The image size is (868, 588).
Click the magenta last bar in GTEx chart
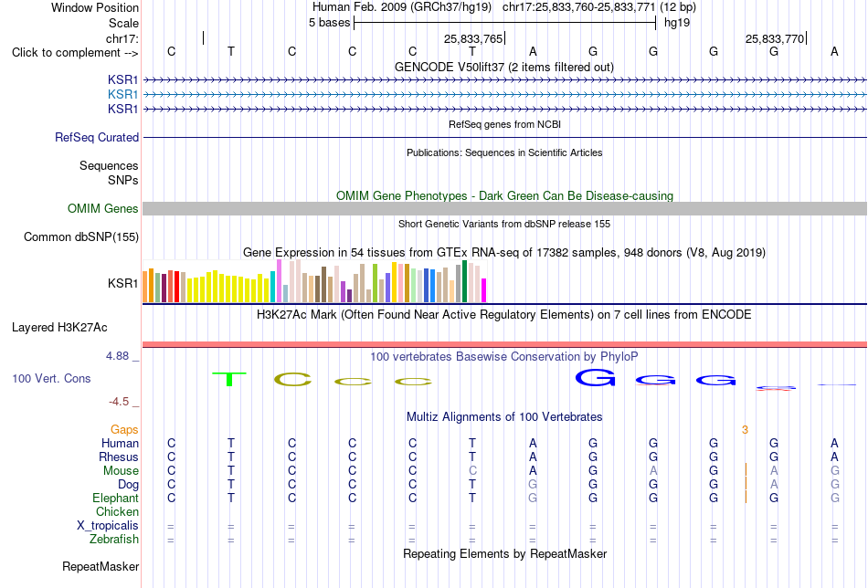(x=484, y=290)
